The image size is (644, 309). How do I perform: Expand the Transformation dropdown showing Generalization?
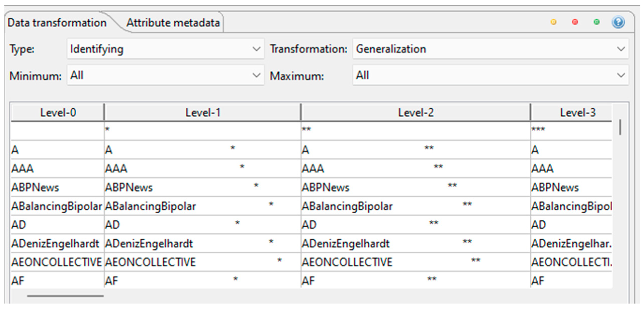click(x=490, y=49)
